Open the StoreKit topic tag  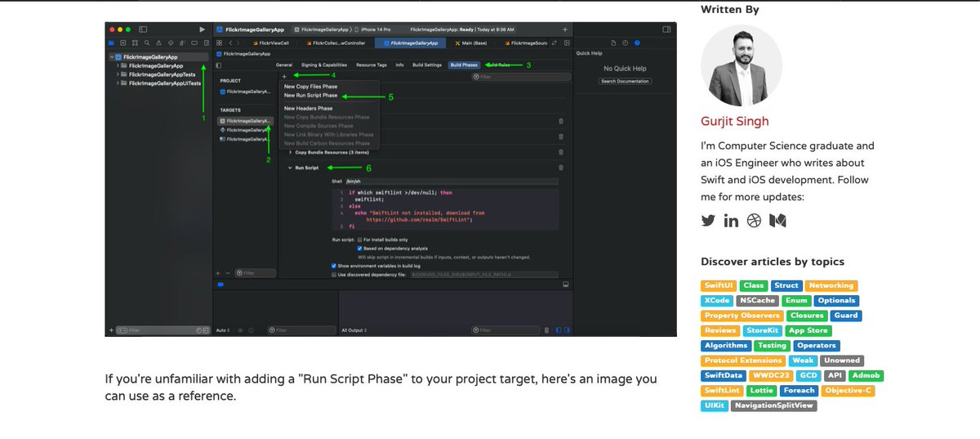click(x=763, y=331)
